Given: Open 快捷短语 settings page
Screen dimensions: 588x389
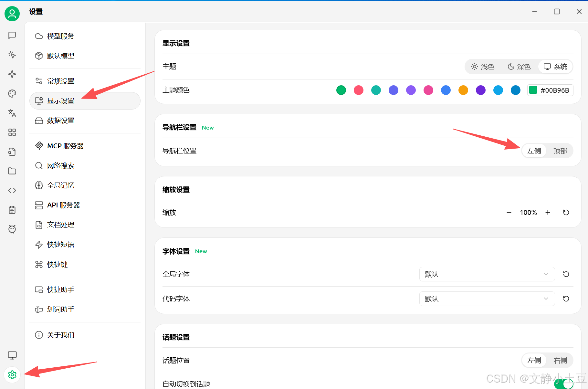Looking at the screenshot, I should pyautogui.click(x=85, y=245).
